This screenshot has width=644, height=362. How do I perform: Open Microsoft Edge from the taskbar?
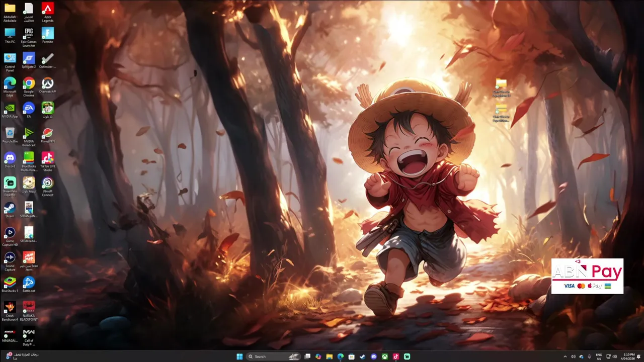pos(341,356)
